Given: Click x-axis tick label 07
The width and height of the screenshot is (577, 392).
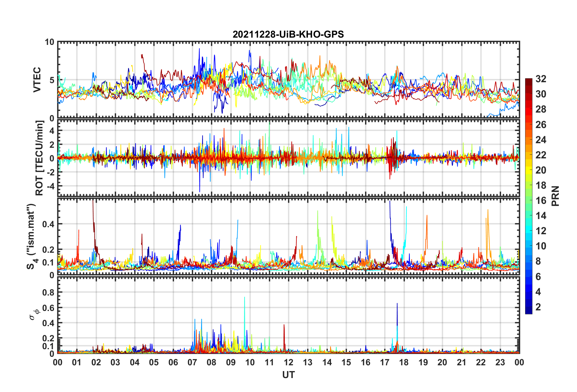Looking at the screenshot, I should (192, 362).
